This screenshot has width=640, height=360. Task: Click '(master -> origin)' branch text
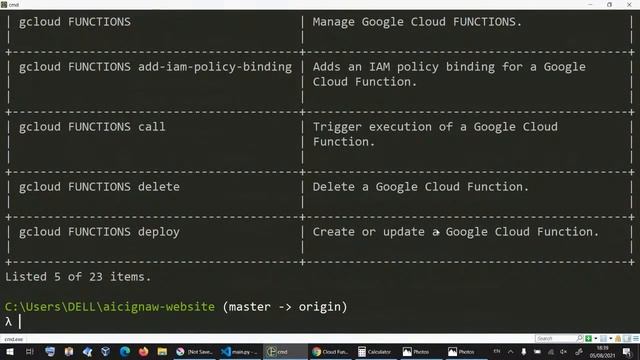point(285,307)
